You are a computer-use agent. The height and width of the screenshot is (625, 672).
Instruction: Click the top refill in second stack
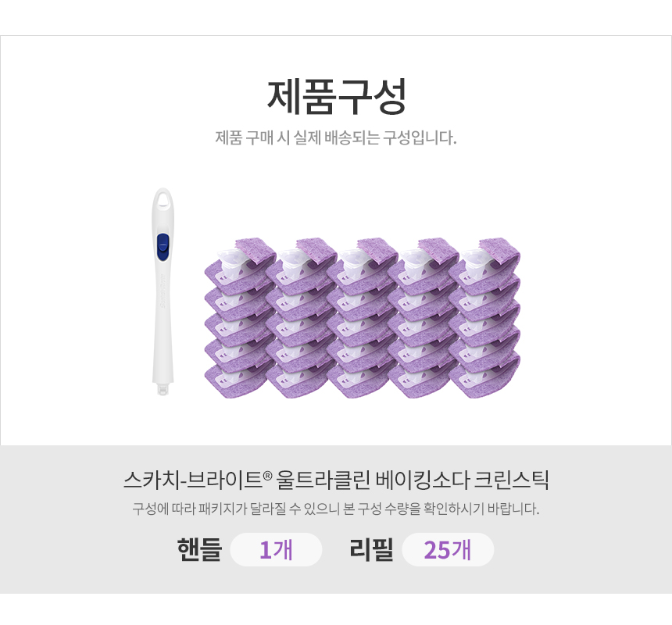[302, 264]
